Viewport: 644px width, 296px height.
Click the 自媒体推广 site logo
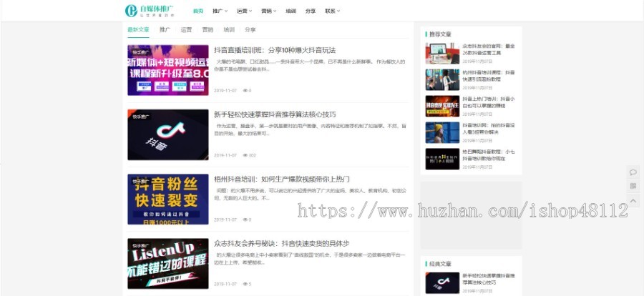[150, 11]
